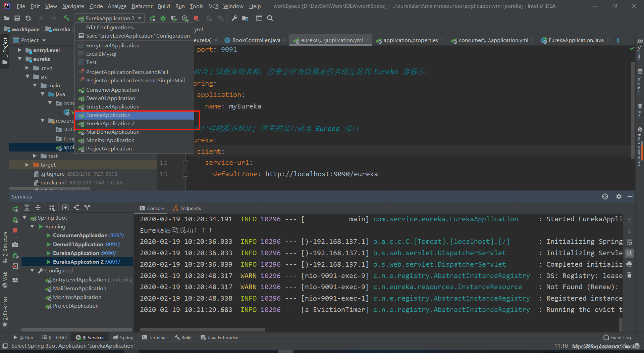Collapse the Configured services group
Screen dimensions: 644x353
32,270
